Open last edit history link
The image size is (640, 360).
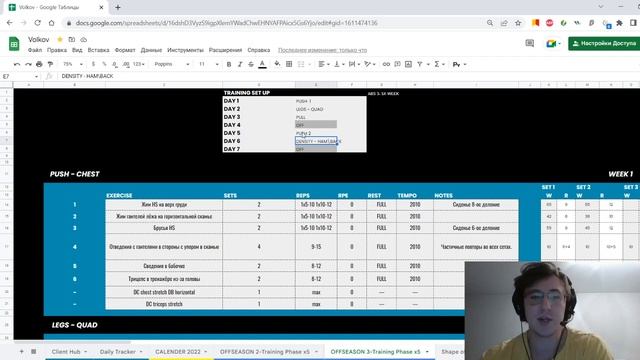(322, 50)
